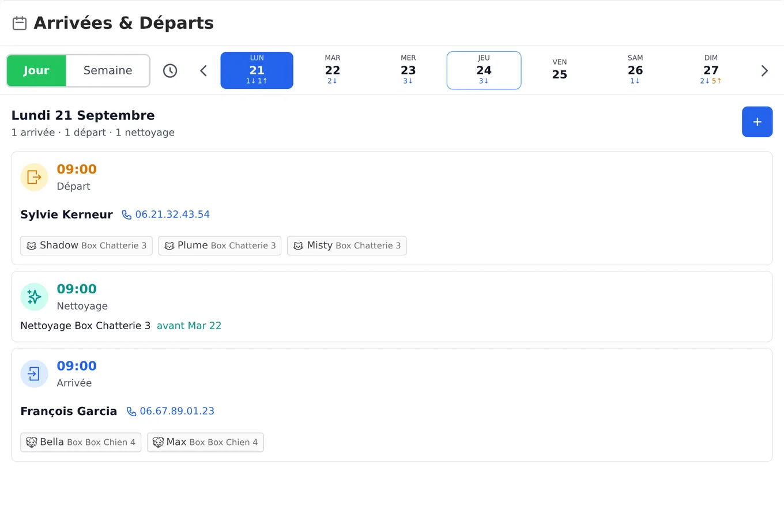Image resolution: width=784 pixels, height=532 pixels.
Task: Click the Nettoyage Box Chatterie 3 text
Action: tap(85, 326)
